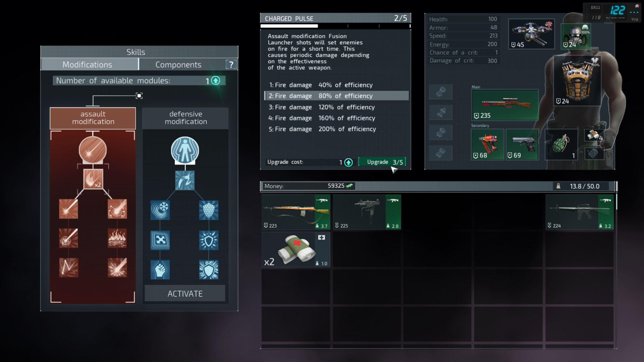Image resolution: width=644 pixels, height=362 pixels.
Task: Choose the assault modification header
Action: click(93, 118)
